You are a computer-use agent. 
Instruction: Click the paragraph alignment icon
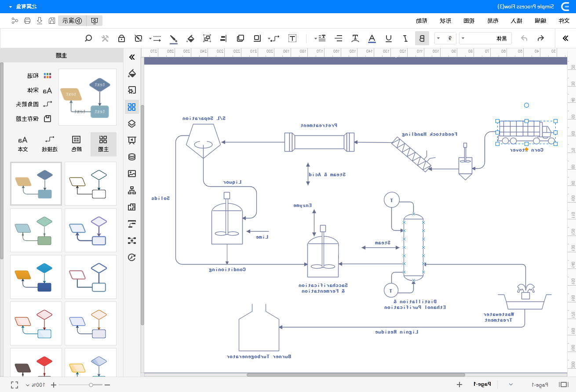(x=339, y=38)
